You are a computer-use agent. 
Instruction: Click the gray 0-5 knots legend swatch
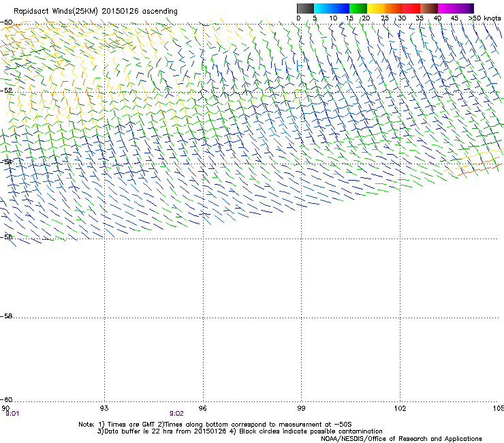click(305, 8)
